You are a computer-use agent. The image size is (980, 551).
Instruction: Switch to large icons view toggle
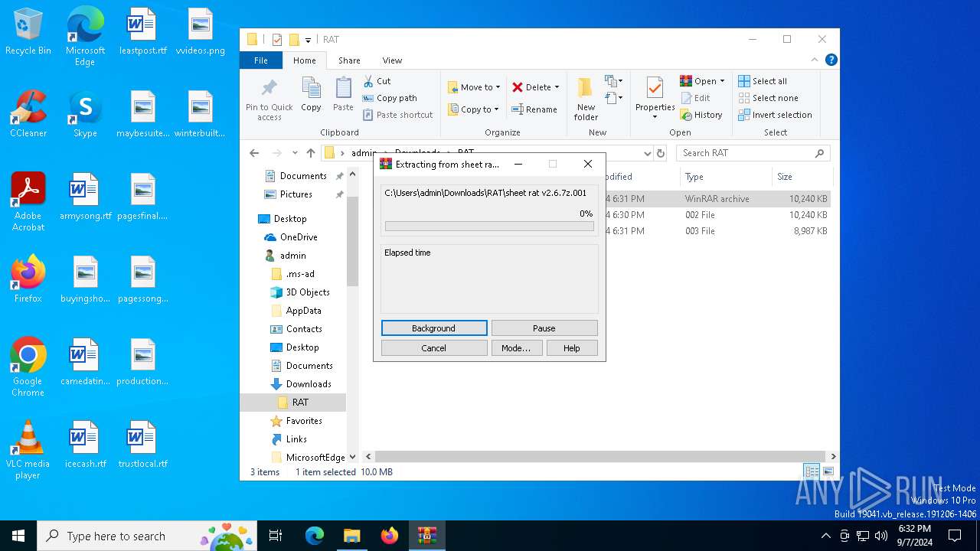pos(828,471)
